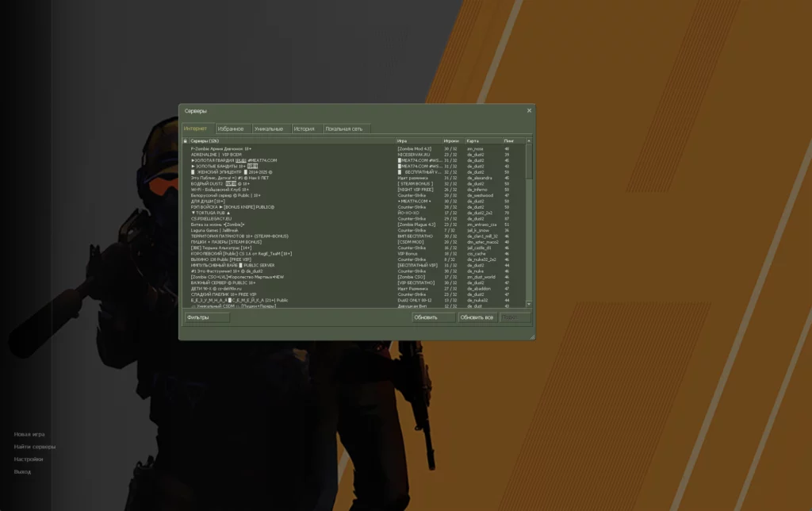The image size is (812, 511).
Task: Select the ДЛЯ ДУШИ [18+] server
Action: coord(354,201)
